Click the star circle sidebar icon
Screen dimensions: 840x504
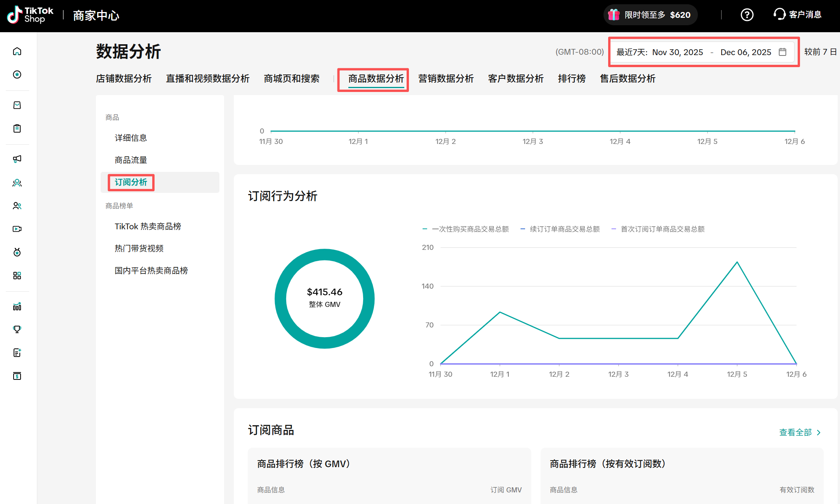(x=17, y=74)
